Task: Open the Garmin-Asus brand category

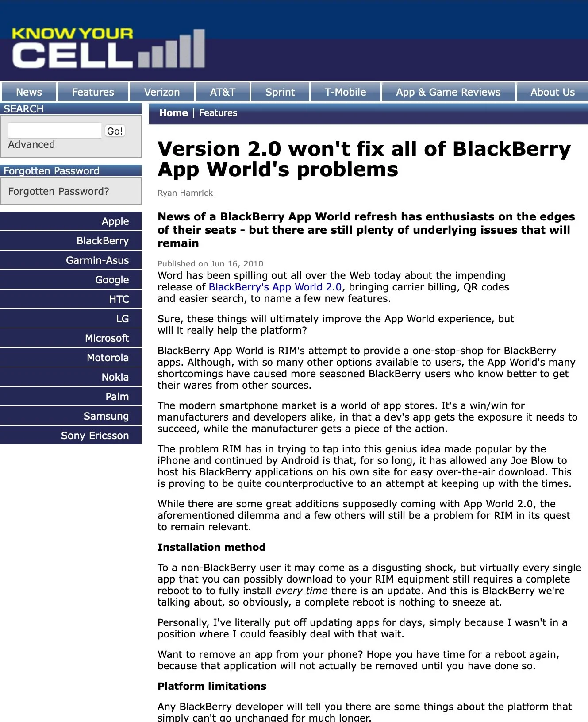Action: [x=71, y=260]
